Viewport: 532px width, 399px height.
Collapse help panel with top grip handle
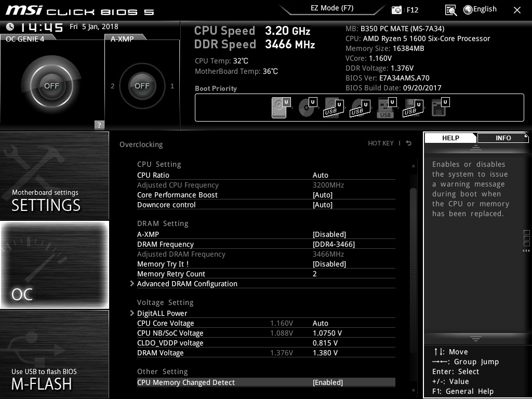pyautogui.click(x=476, y=148)
